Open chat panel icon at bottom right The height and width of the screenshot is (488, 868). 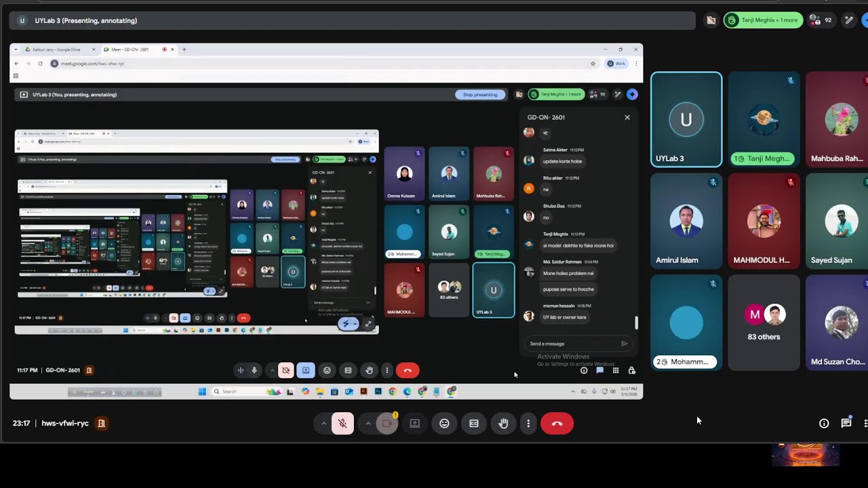click(846, 424)
